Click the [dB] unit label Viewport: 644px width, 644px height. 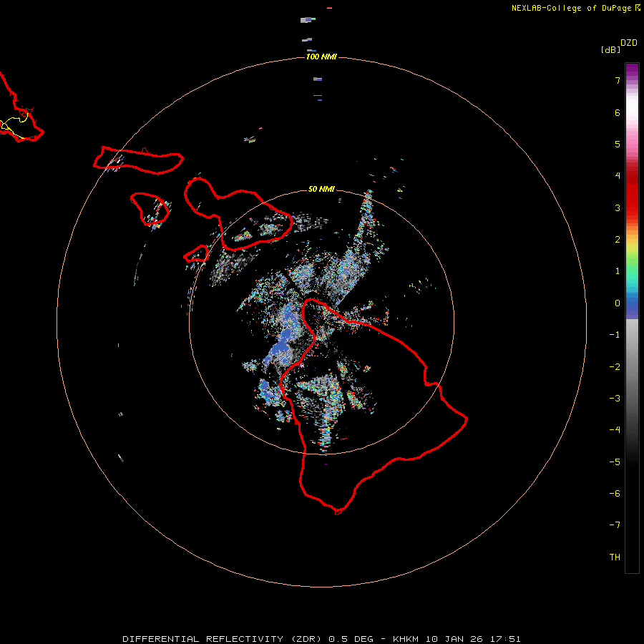pyautogui.click(x=610, y=49)
